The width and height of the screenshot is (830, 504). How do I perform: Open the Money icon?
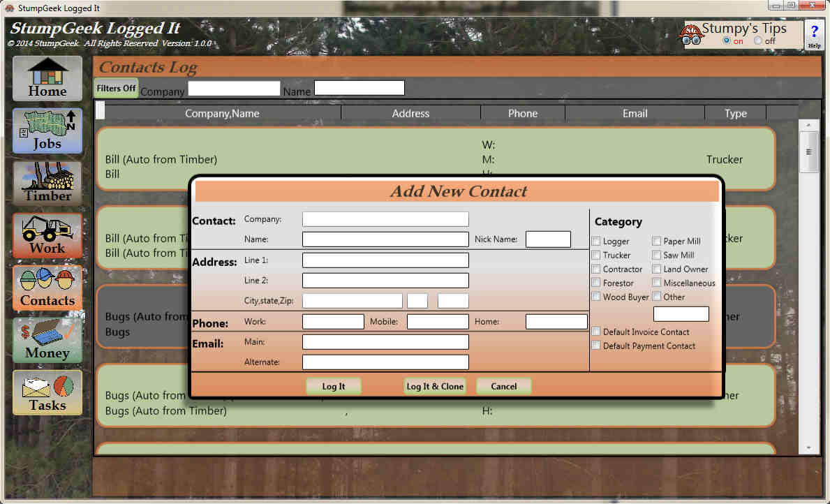[x=47, y=341]
